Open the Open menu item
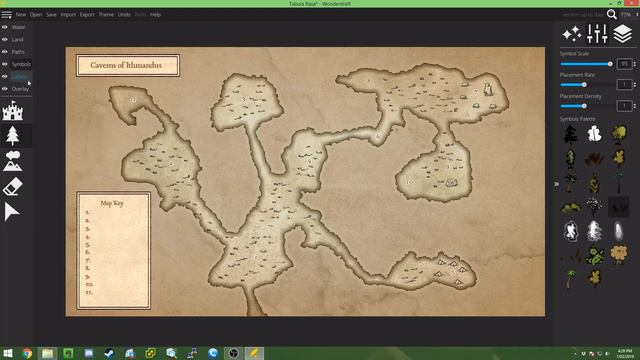Image resolution: width=640 pixels, height=360 pixels. pos(36,15)
